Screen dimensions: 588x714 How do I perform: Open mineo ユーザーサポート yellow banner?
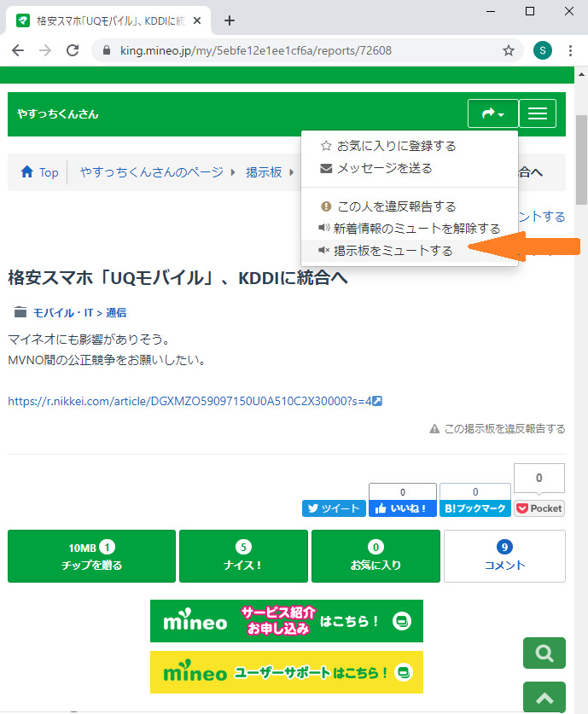(287, 672)
